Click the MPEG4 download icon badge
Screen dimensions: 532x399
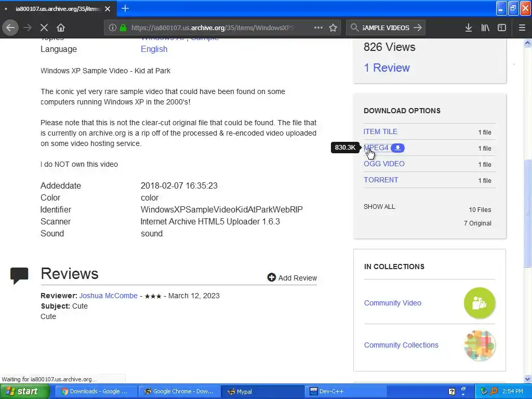(397, 148)
